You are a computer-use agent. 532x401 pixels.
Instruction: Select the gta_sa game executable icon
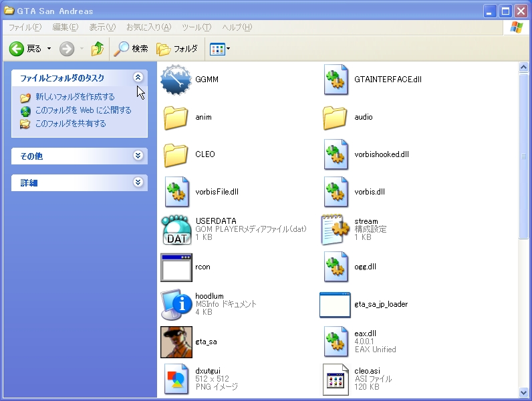(176, 342)
